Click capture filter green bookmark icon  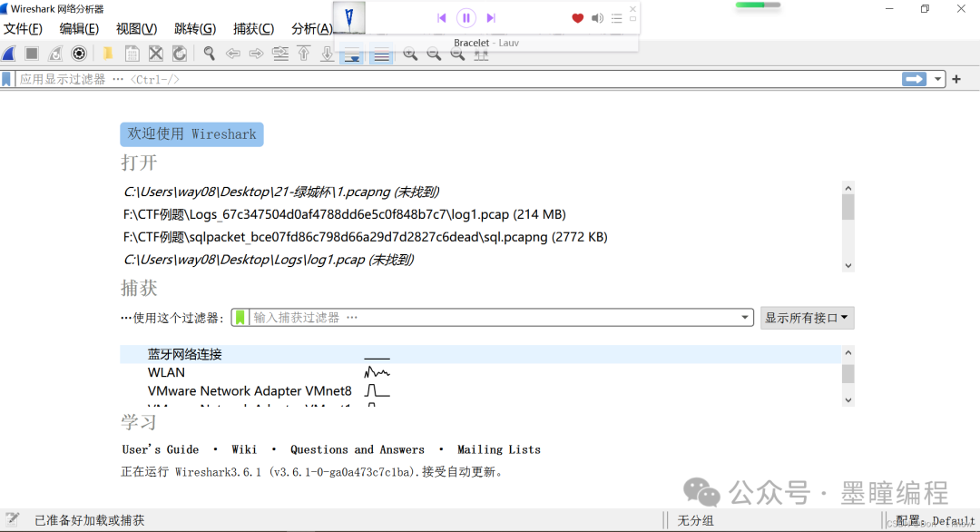pos(240,318)
